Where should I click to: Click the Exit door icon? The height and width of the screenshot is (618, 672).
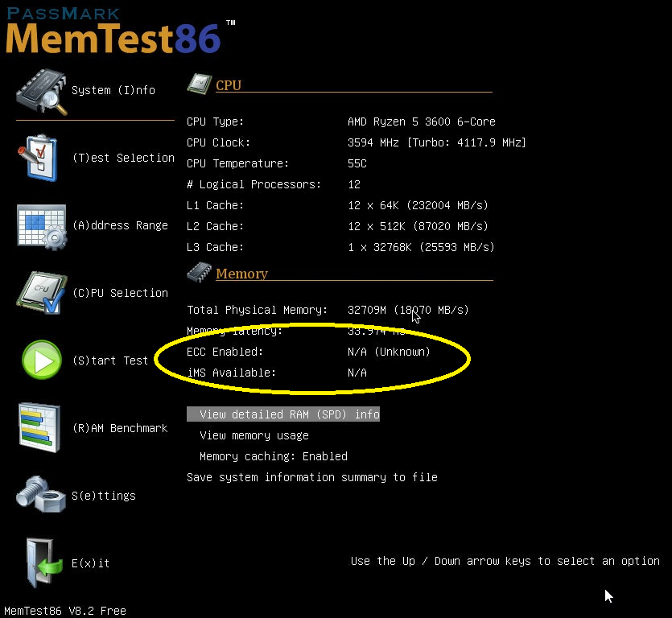(44, 562)
